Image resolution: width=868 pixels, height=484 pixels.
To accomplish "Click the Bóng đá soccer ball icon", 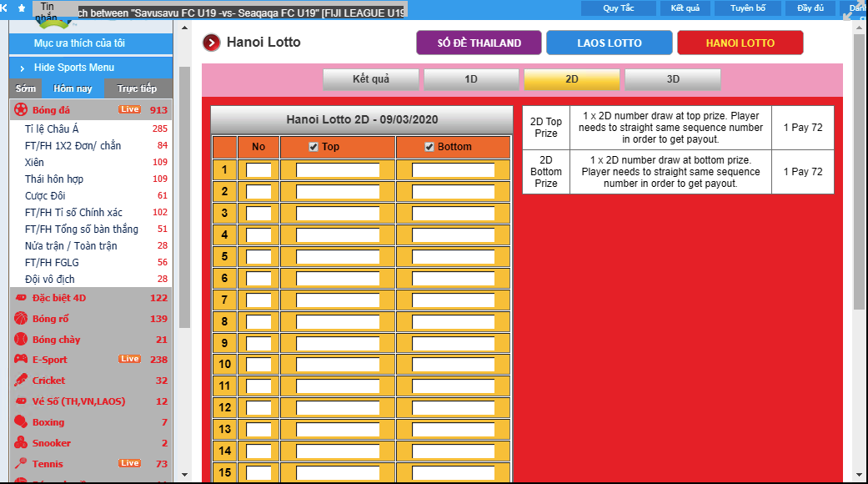I will [21, 110].
